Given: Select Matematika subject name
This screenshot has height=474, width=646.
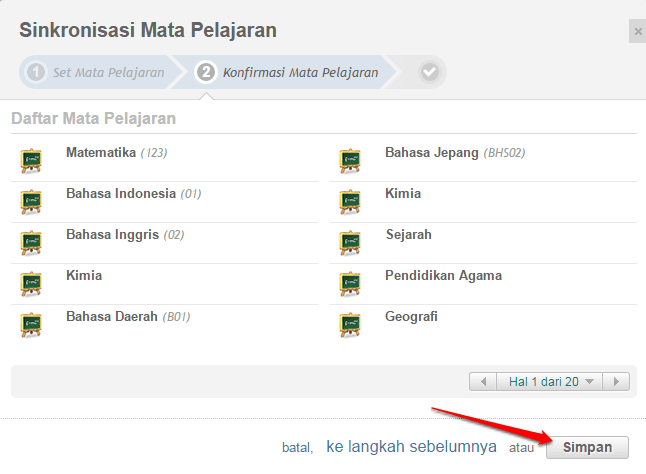Looking at the screenshot, I should [x=101, y=153].
